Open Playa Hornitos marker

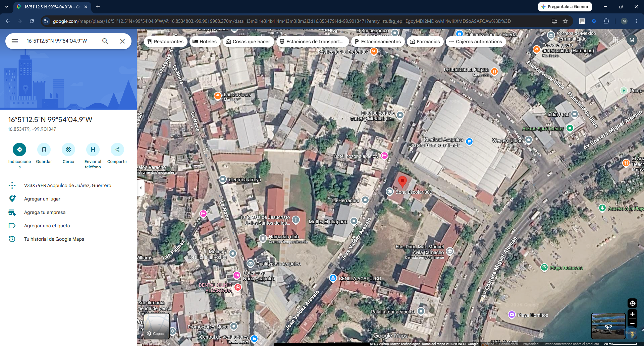[512, 315]
